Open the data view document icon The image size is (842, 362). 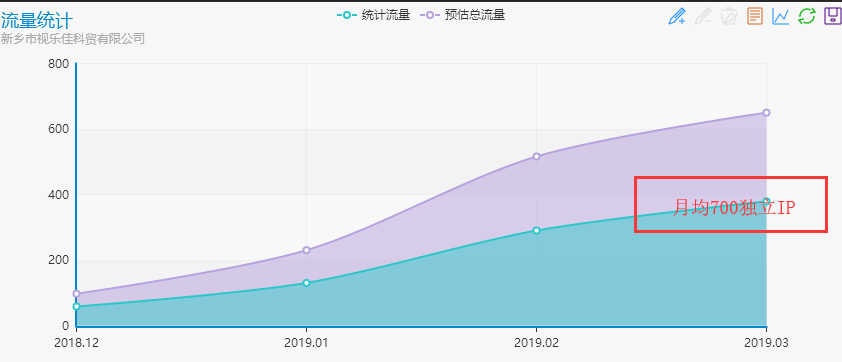[x=755, y=16]
